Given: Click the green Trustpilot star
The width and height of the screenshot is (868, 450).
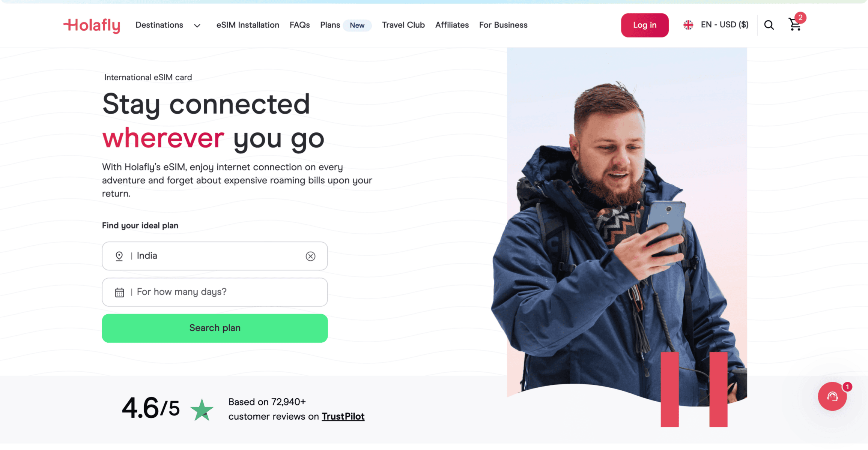Looking at the screenshot, I should pyautogui.click(x=202, y=409).
